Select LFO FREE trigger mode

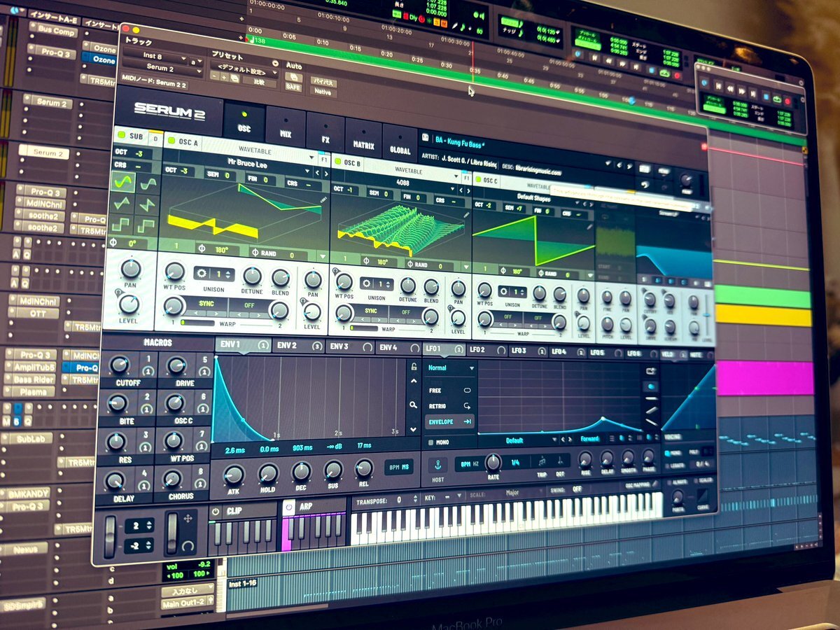point(449,389)
